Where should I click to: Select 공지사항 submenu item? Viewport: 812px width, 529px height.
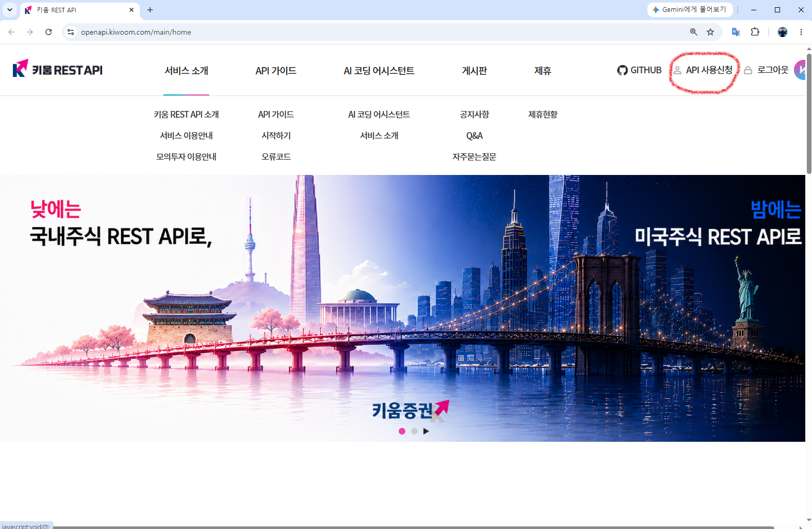475,115
